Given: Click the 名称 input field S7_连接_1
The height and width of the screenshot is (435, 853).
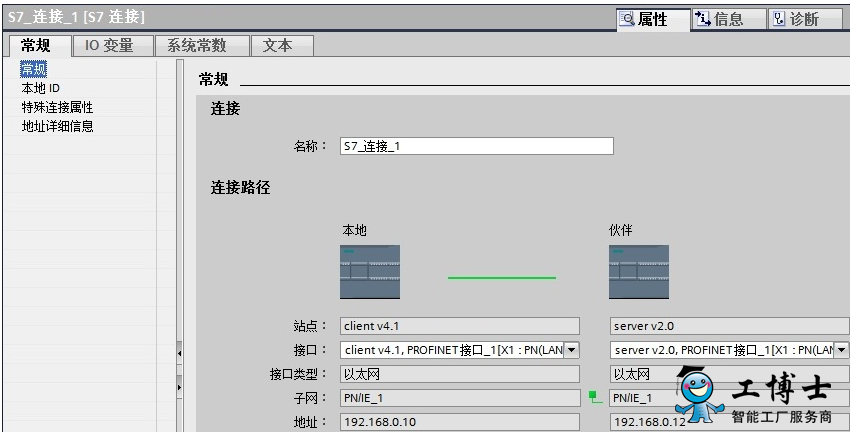Looking at the screenshot, I should click(477, 146).
